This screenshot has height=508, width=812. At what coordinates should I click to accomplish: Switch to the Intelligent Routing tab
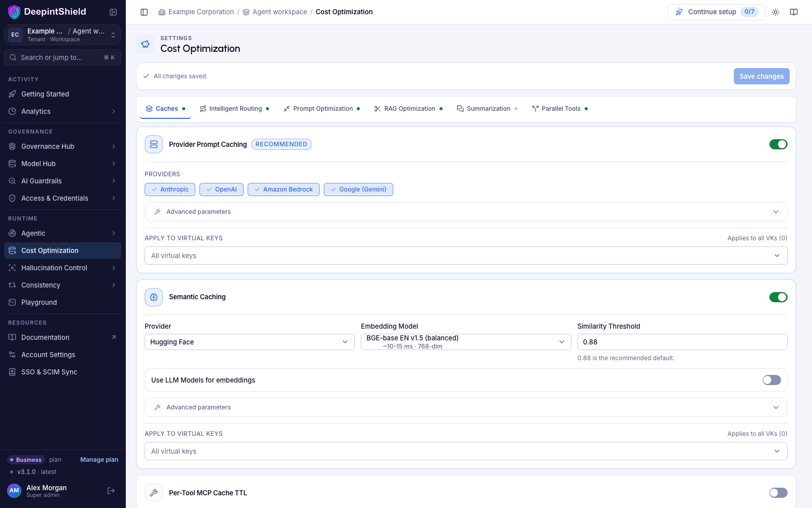pos(234,109)
